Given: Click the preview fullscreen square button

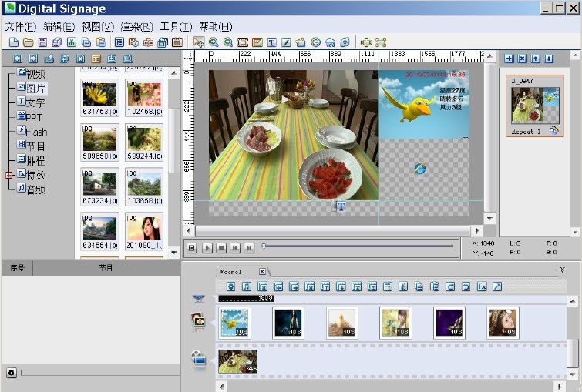Looking at the screenshot, I should click(191, 248).
